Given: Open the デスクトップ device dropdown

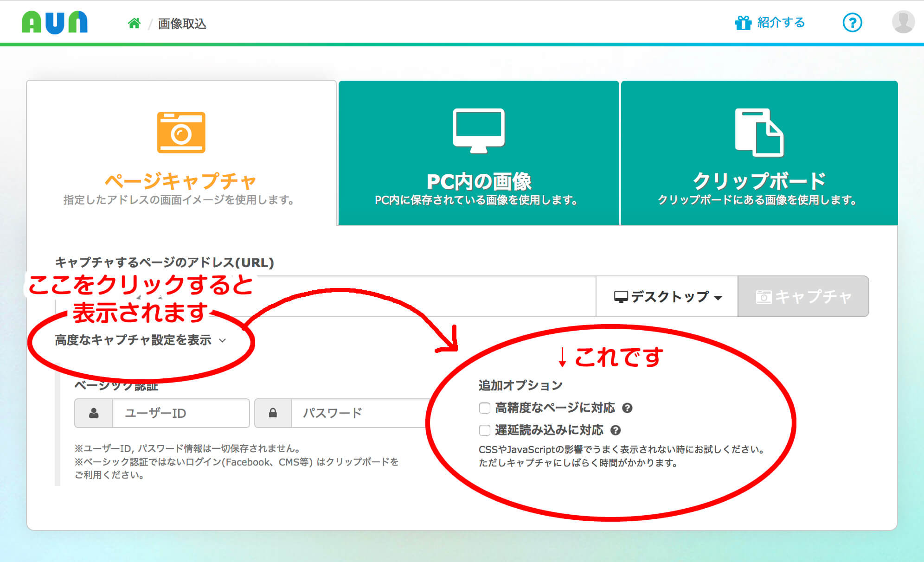Looking at the screenshot, I should (667, 297).
